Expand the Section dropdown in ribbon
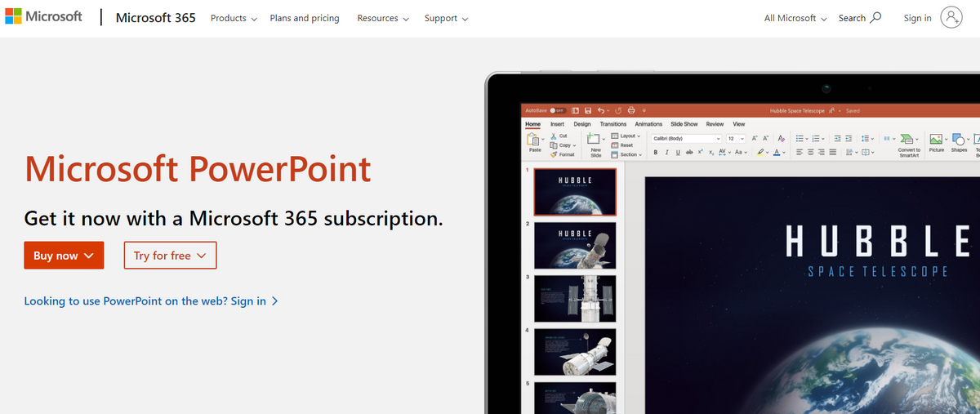The height and width of the screenshot is (414, 980). point(626,154)
